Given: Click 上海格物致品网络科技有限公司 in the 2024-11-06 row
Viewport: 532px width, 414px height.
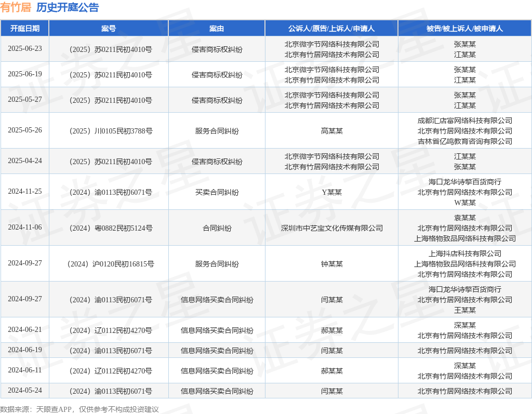Looking at the screenshot, I should point(465,238).
